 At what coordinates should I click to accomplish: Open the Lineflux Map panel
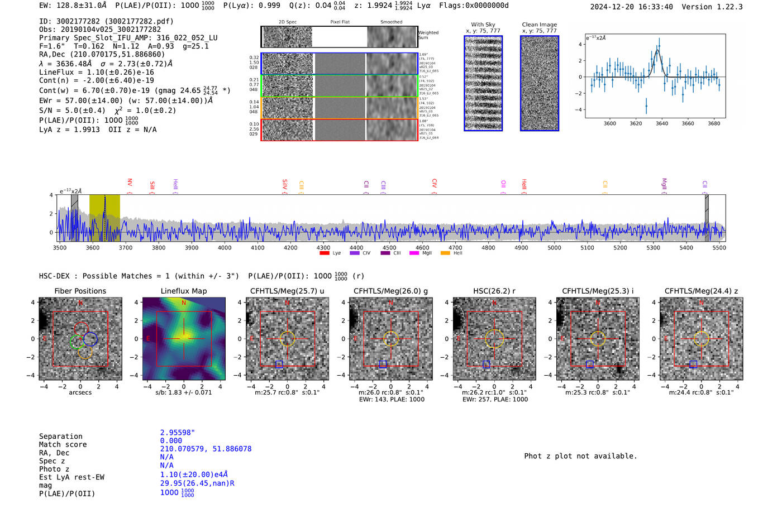click(184, 338)
